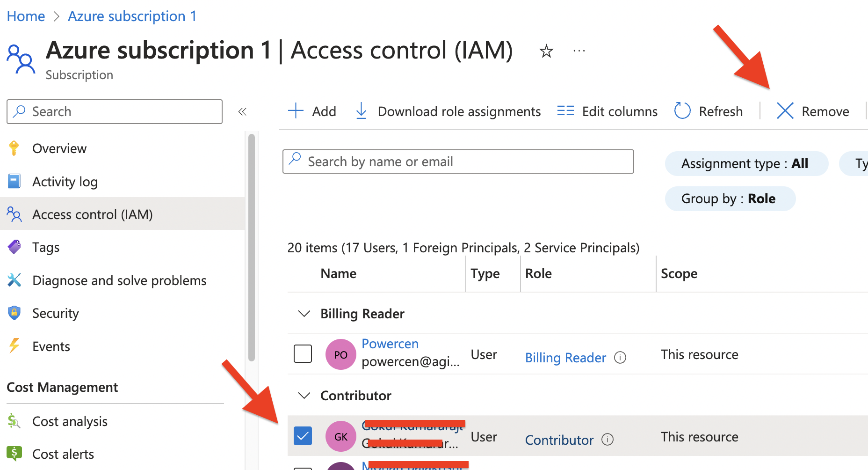This screenshot has height=470, width=868.
Task: Pin page with the favorite star icon
Action: [x=546, y=51]
